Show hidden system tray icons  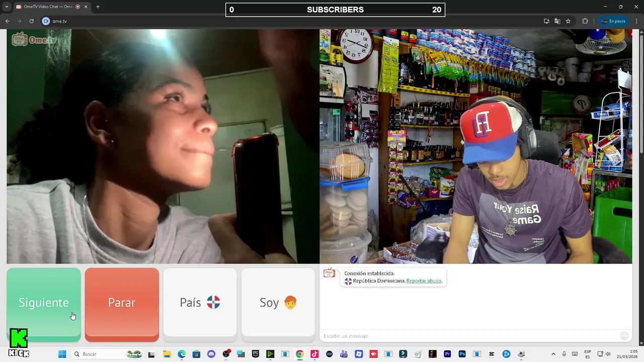coord(553,354)
